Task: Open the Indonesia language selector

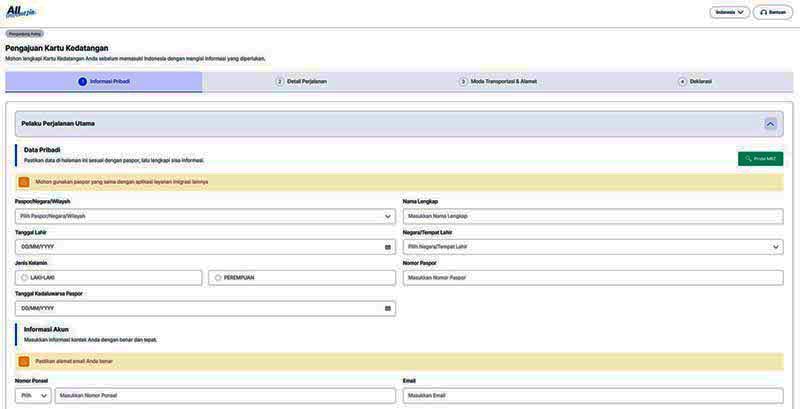Action: pyautogui.click(x=729, y=12)
